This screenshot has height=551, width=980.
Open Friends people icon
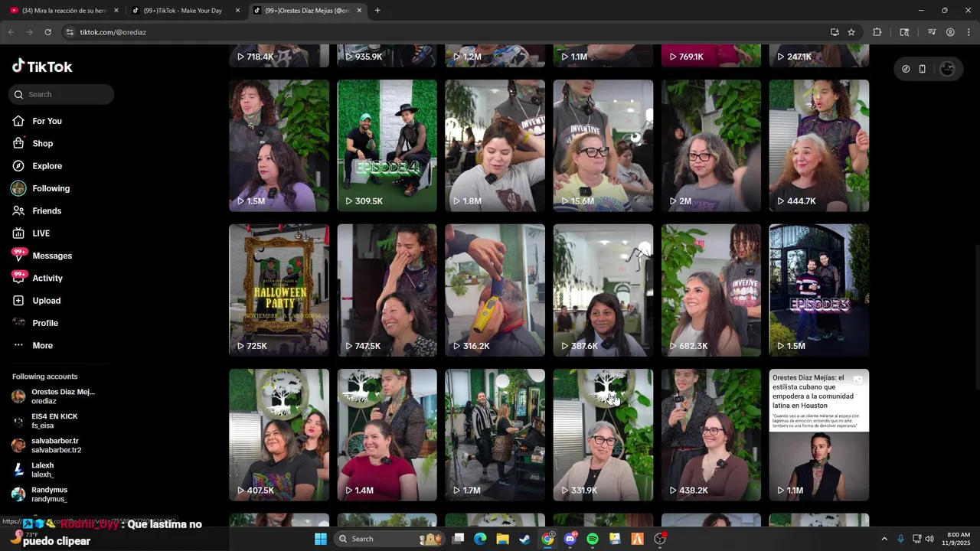click(18, 210)
